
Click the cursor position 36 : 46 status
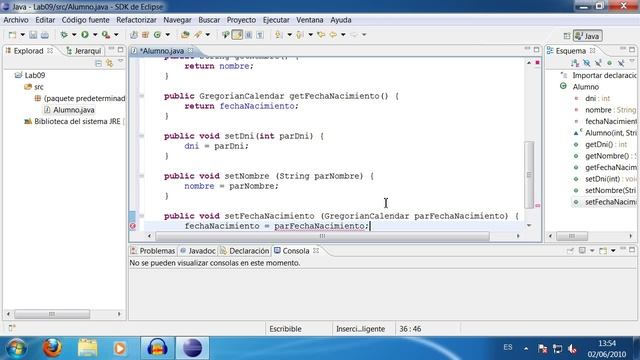pyautogui.click(x=410, y=329)
